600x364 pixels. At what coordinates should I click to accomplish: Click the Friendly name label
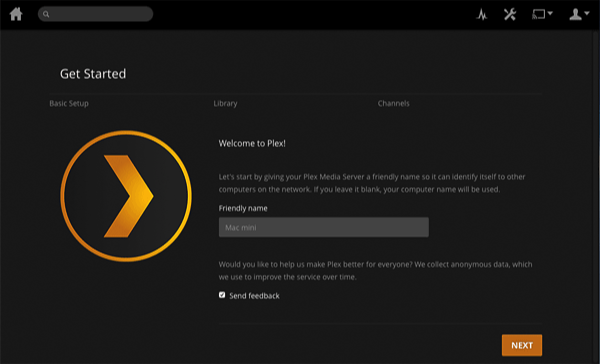(x=243, y=208)
